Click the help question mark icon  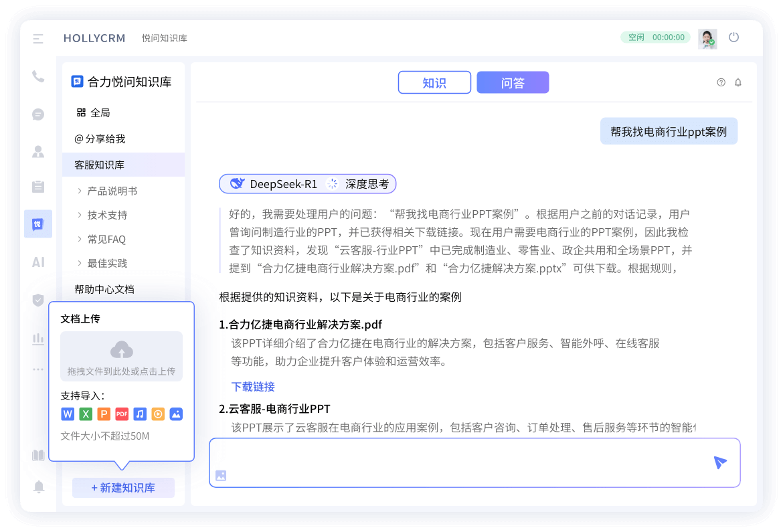click(x=721, y=82)
